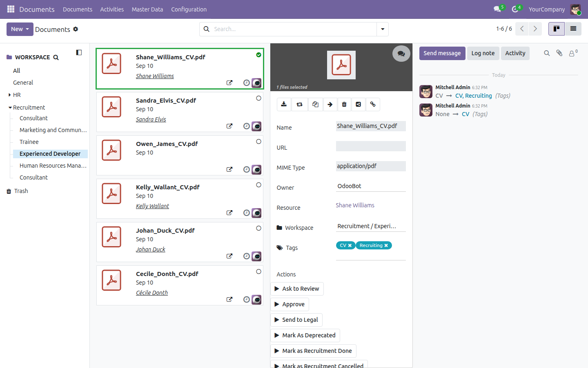Open the apps grid menu icon
Image resolution: width=588 pixels, height=368 pixels.
[11, 9]
